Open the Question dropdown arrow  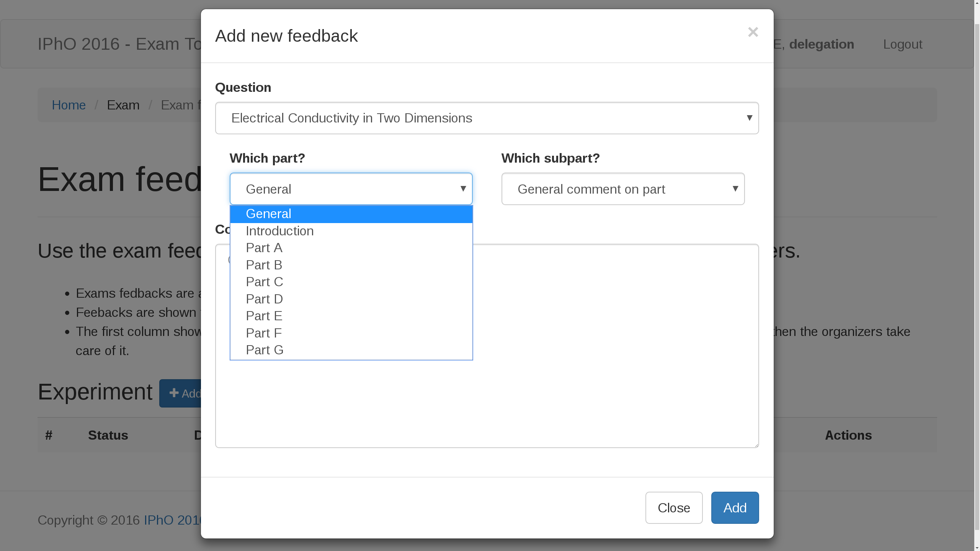click(749, 118)
